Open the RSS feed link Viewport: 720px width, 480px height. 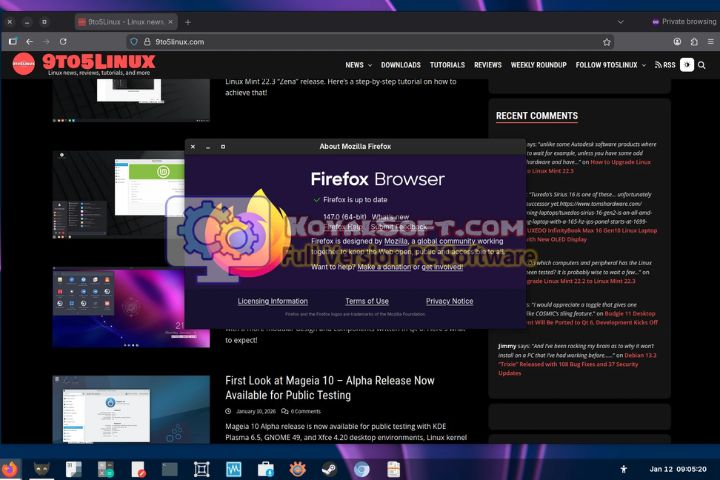coord(665,65)
